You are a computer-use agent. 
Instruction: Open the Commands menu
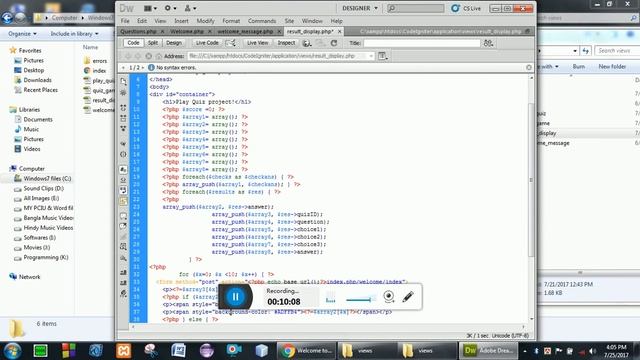262,21
